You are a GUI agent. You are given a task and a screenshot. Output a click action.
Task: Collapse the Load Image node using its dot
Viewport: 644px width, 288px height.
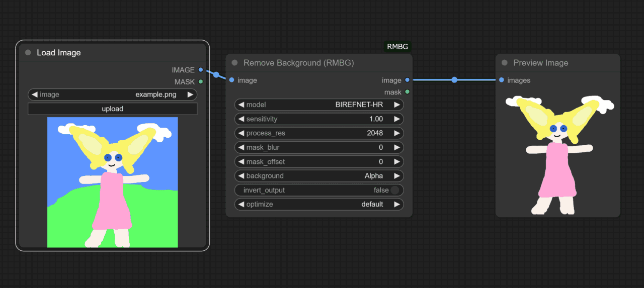tap(28, 53)
